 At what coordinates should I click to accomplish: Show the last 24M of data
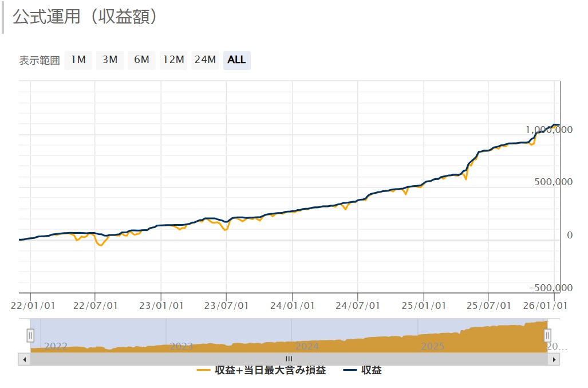(x=205, y=60)
